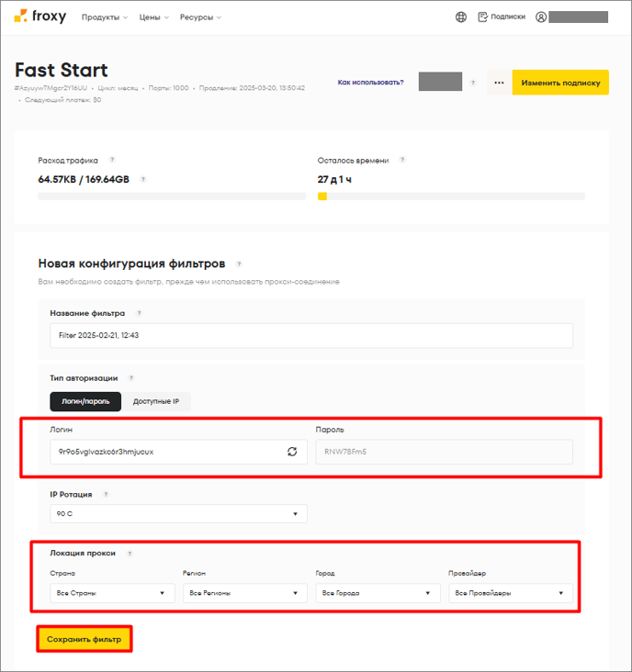Open the Ресурсы menu

(x=200, y=17)
